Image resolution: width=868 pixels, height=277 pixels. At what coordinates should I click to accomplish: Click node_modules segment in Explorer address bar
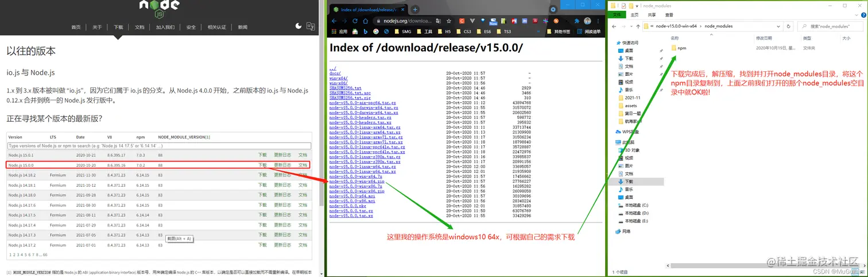click(718, 26)
